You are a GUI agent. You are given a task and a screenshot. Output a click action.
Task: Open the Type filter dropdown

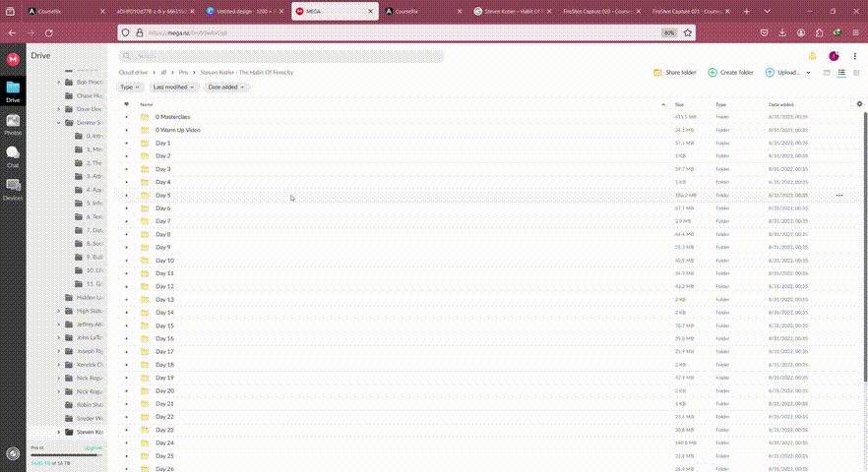click(130, 87)
